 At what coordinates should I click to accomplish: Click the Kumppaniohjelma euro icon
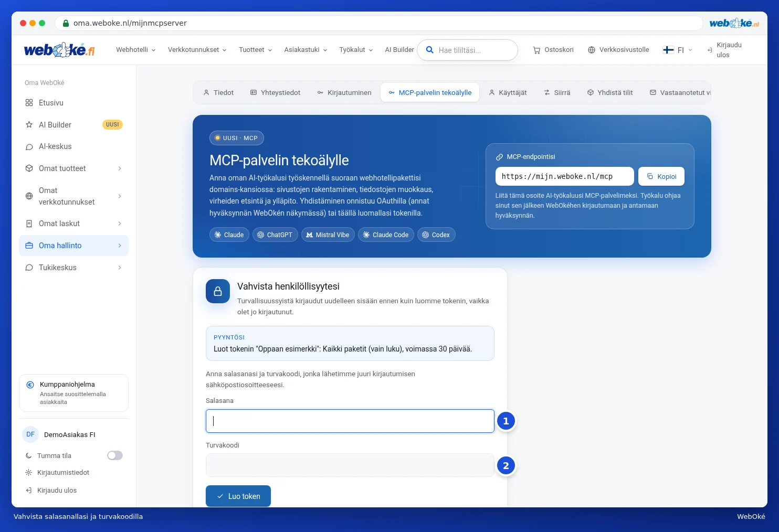coord(30,385)
